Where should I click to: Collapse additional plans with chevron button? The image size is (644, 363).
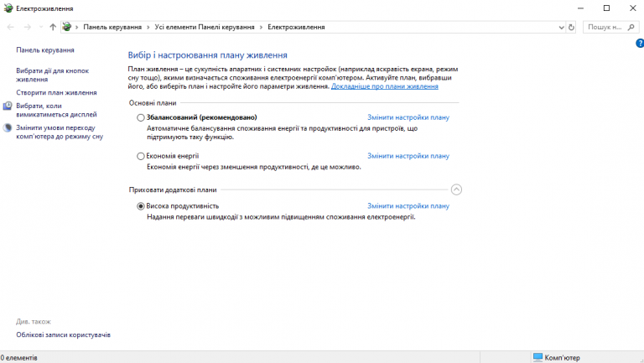[x=456, y=189]
